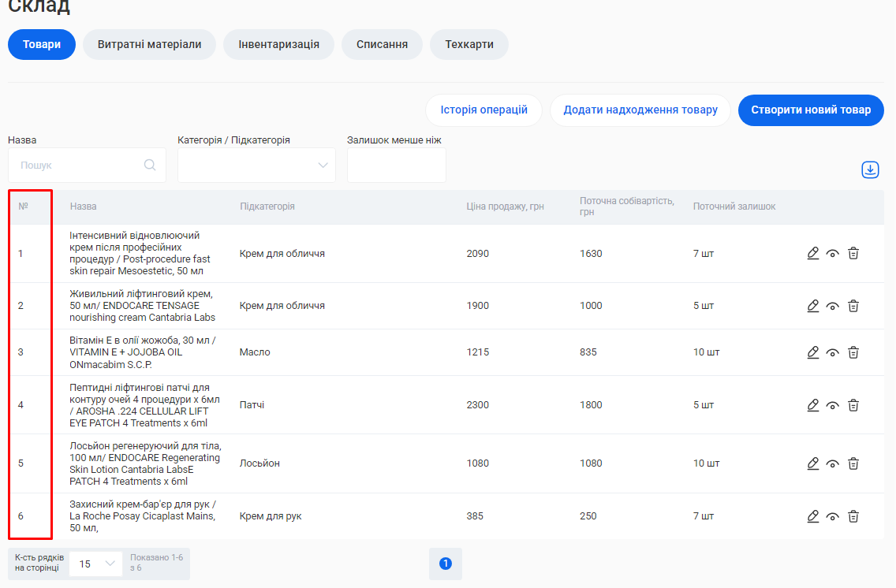Edit the Патчі product in row 4

point(813,405)
